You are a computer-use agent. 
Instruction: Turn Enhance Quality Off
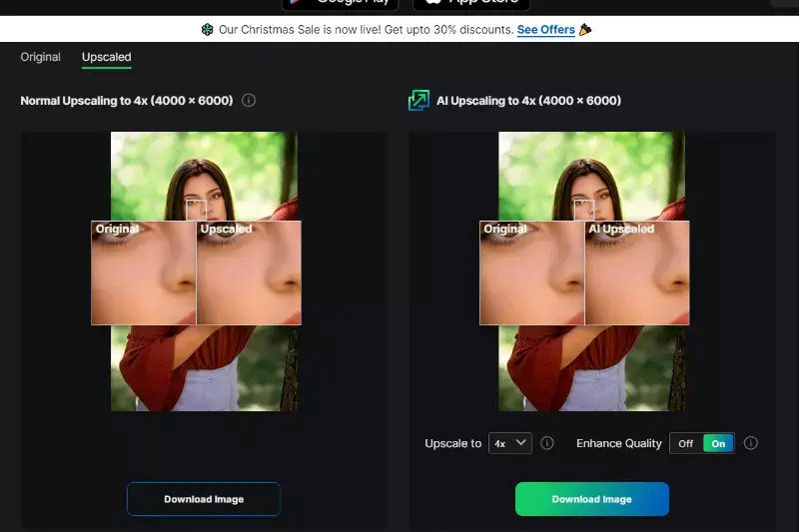point(686,443)
